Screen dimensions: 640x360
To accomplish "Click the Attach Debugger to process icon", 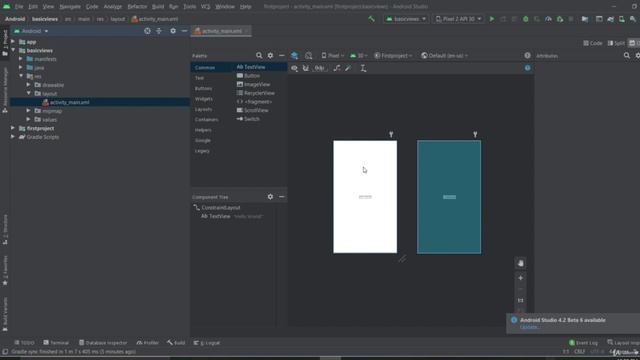I will pos(560,19).
